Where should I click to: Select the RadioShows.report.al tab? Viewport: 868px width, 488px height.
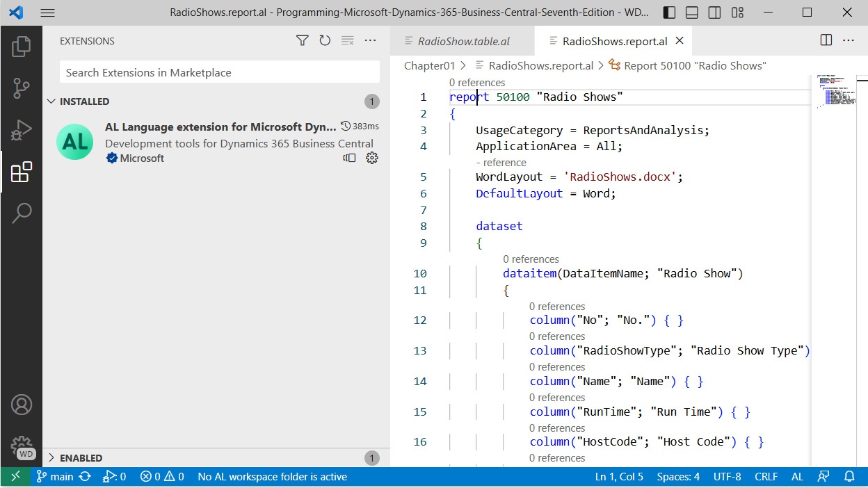click(x=615, y=41)
